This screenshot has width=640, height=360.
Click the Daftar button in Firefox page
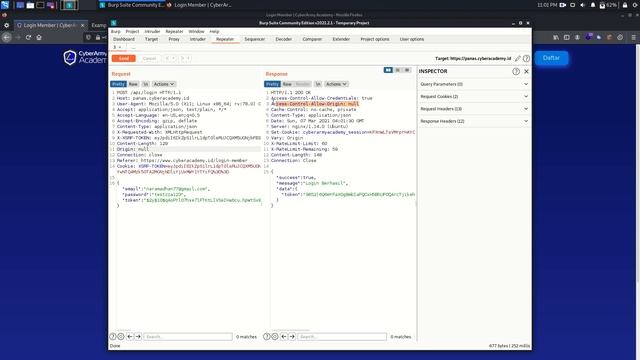[551, 58]
